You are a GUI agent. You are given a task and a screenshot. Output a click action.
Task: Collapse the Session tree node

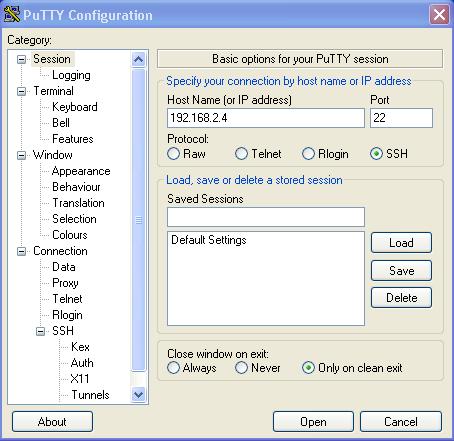[21, 60]
